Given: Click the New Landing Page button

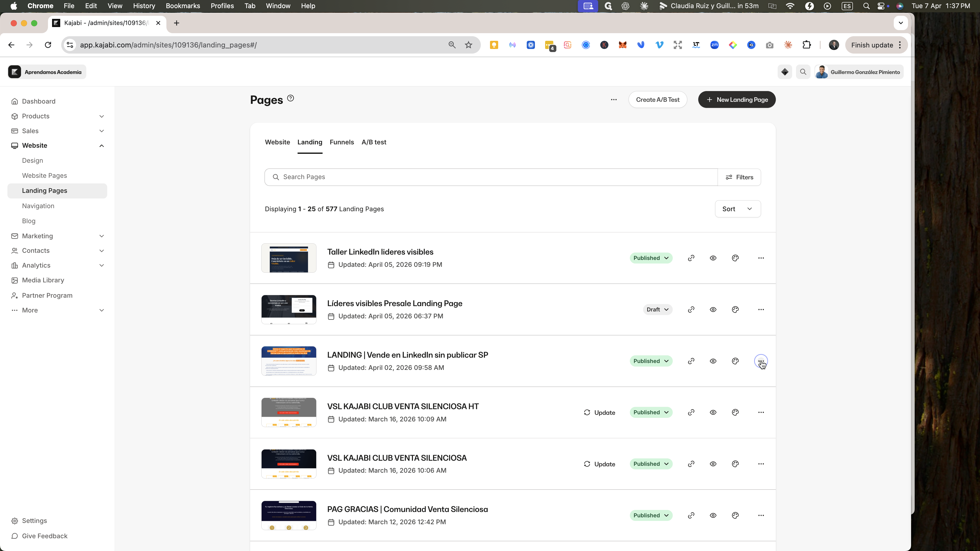Looking at the screenshot, I should [x=737, y=100].
